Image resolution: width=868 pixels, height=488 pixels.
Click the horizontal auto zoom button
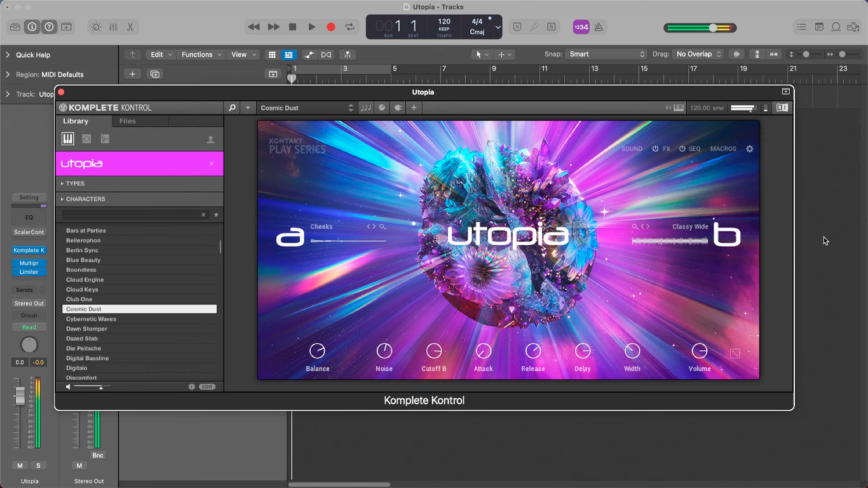click(773, 55)
